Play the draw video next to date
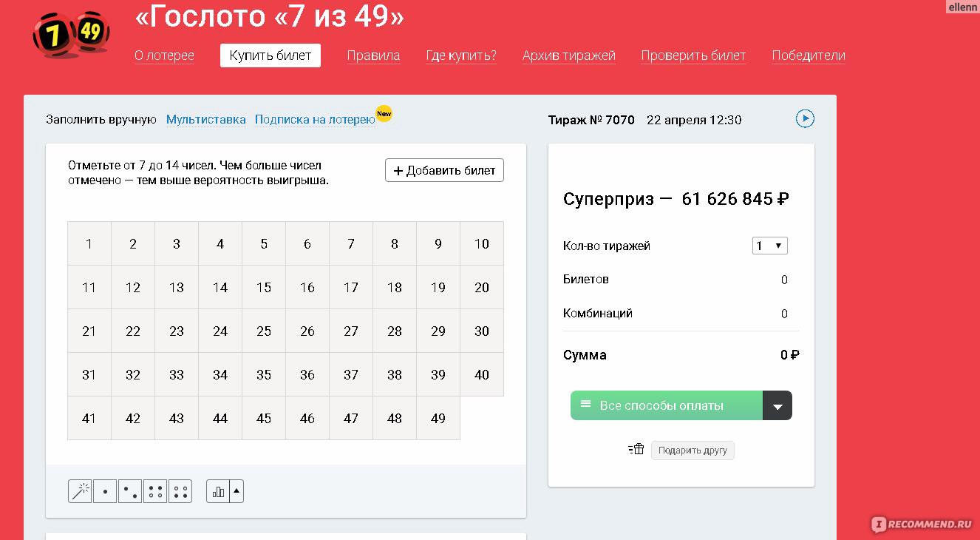This screenshot has width=980, height=540. (x=805, y=118)
